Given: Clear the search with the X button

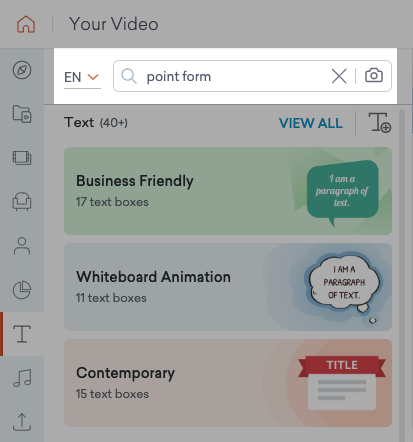Looking at the screenshot, I should [339, 76].
